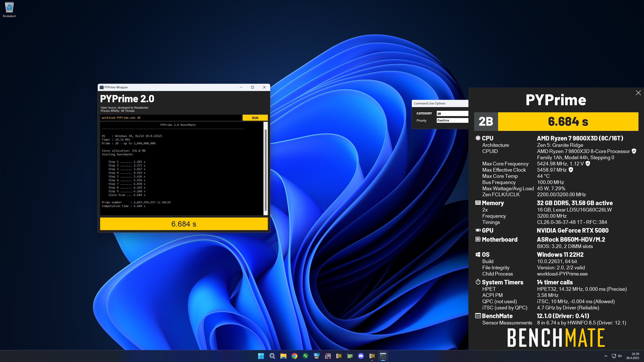Click the muted volume icon in tray
Image resolution: width=644 pixels, height=362 pixels.
(x=620, y=356)
